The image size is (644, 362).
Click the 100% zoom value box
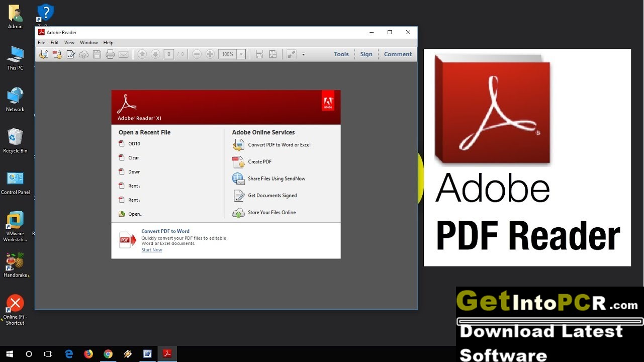coord(228,54)
